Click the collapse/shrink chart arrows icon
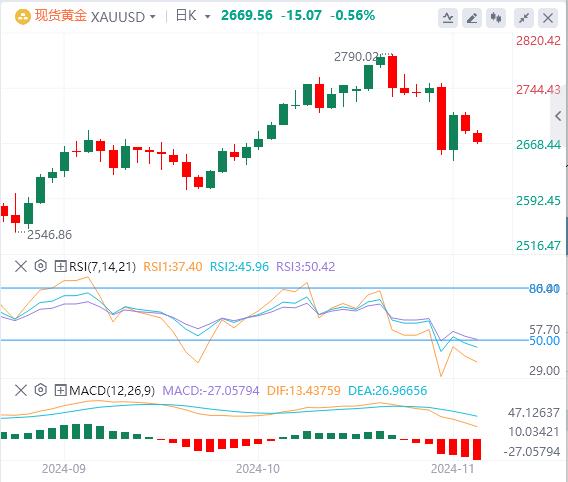Viewport: 568px width, 482px height. (524, 17)
